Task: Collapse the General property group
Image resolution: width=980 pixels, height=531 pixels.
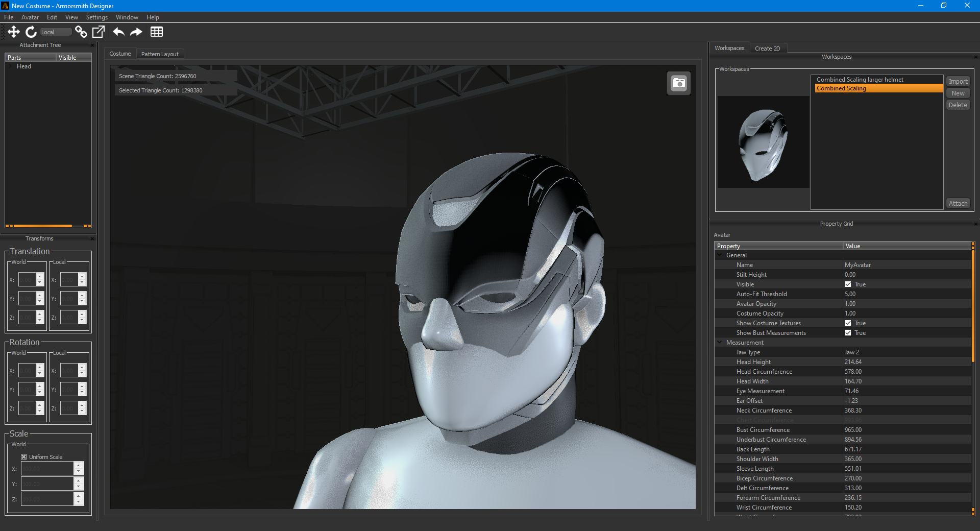Action: coord(720,255)
